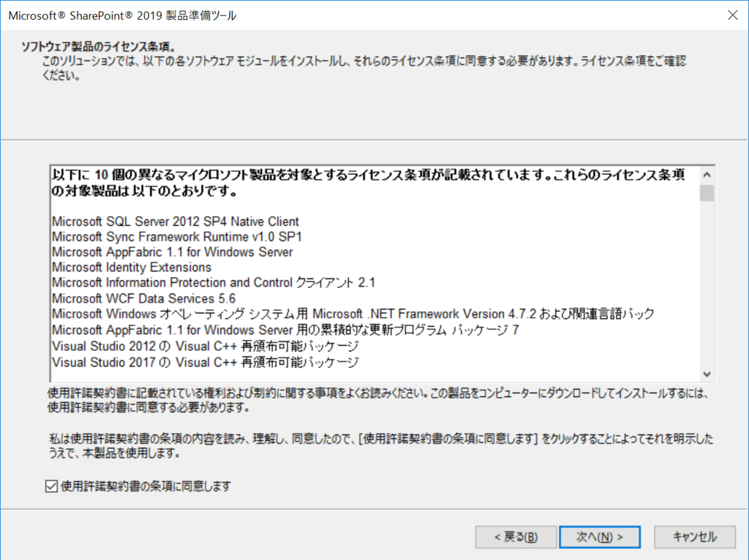Click the license text scrollbar thumb
Screen dimensions: 749x560
(707, 193)
